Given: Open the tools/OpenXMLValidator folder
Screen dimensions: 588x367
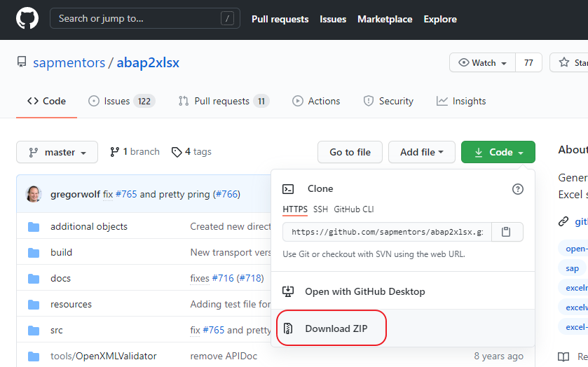Looking at the screenshot, I should [104, 356].
